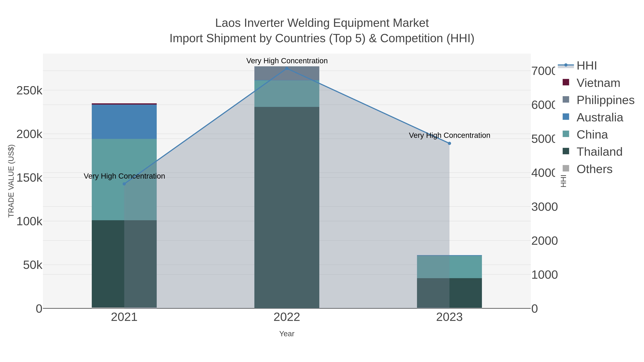Click the 2022 Philippines bar segment
This screenshot has height=362, width=644.
(287, 73)
